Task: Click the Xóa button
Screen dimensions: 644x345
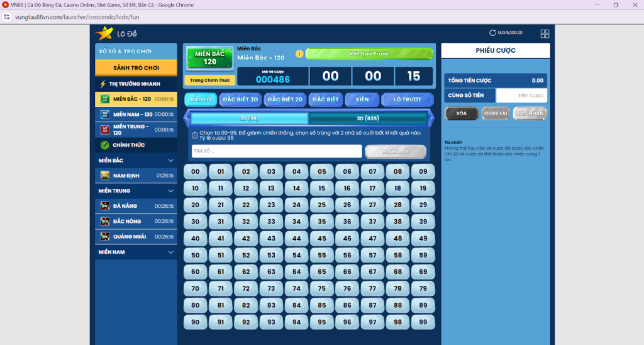Action: click(x=461, y=113)
